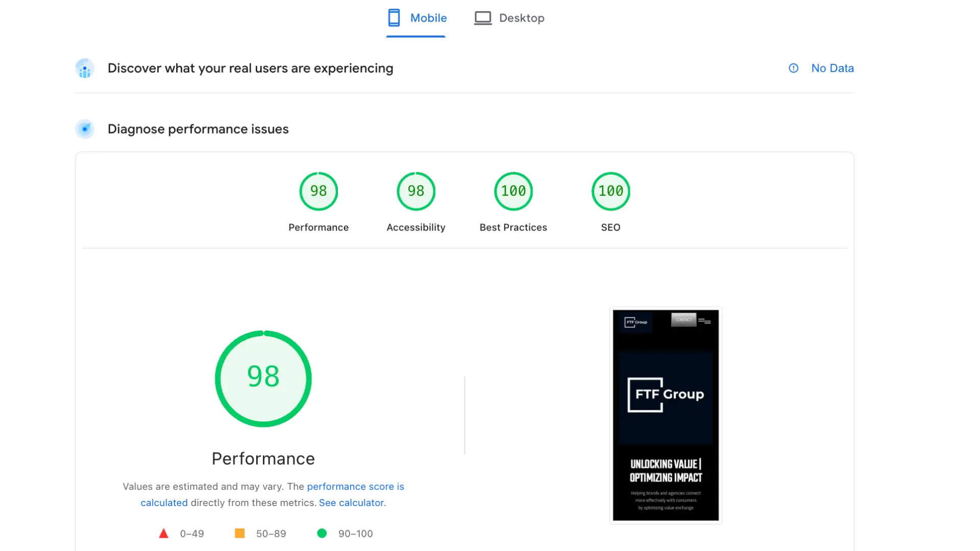Click the large Performance 98 circle
The height and width of the screenshot is (551, 980).
[263, 378]
